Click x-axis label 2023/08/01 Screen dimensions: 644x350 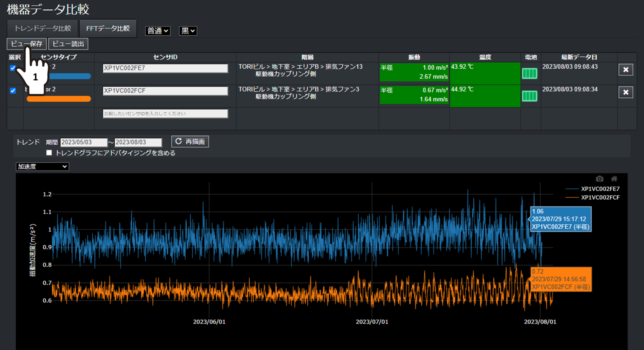[x=540, y=322]
